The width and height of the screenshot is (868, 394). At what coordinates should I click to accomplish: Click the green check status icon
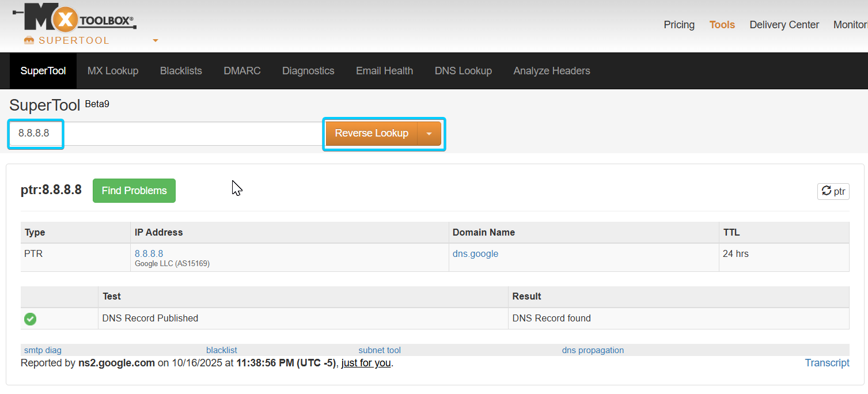[x=31, y=319]
